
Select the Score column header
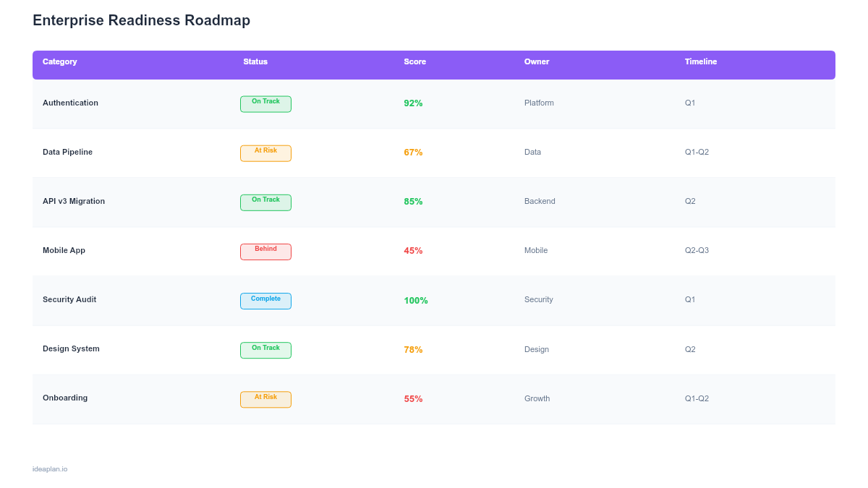pos(414,61)
